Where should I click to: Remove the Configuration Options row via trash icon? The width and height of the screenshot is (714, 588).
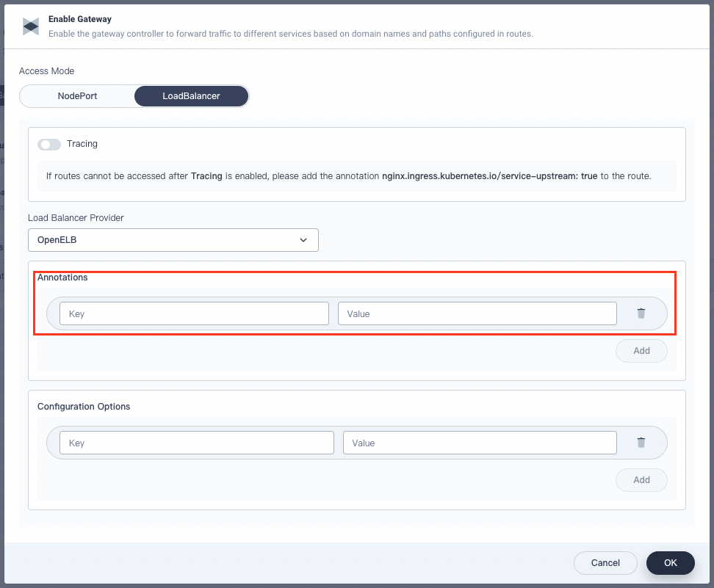click(641, 442)
